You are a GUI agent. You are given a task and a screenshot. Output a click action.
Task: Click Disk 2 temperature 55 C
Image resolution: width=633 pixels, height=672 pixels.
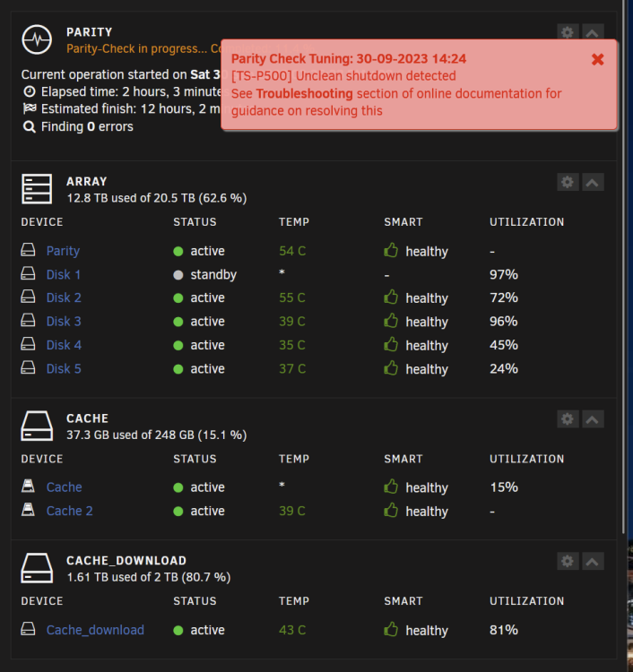coord(292,297)
